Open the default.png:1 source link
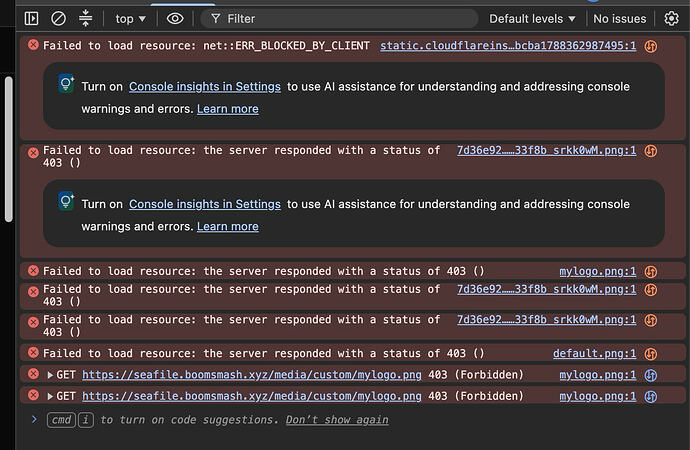The height and width of the screenshot is (450, 690). click(x=594, y=354)
